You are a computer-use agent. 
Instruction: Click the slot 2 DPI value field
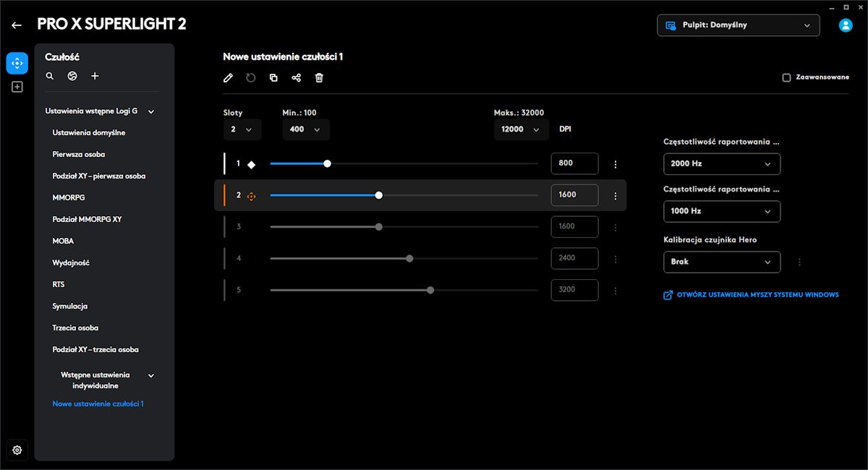[x=574, y=195]
